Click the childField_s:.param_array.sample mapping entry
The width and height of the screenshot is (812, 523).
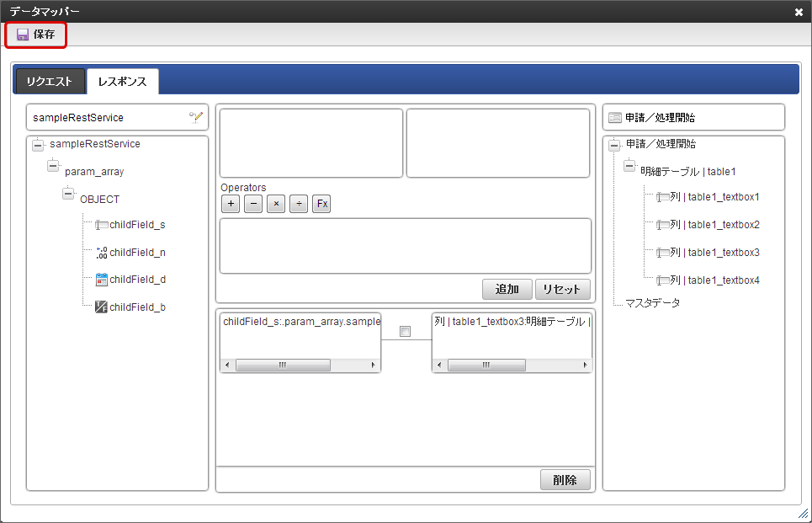tap(301, 322)
